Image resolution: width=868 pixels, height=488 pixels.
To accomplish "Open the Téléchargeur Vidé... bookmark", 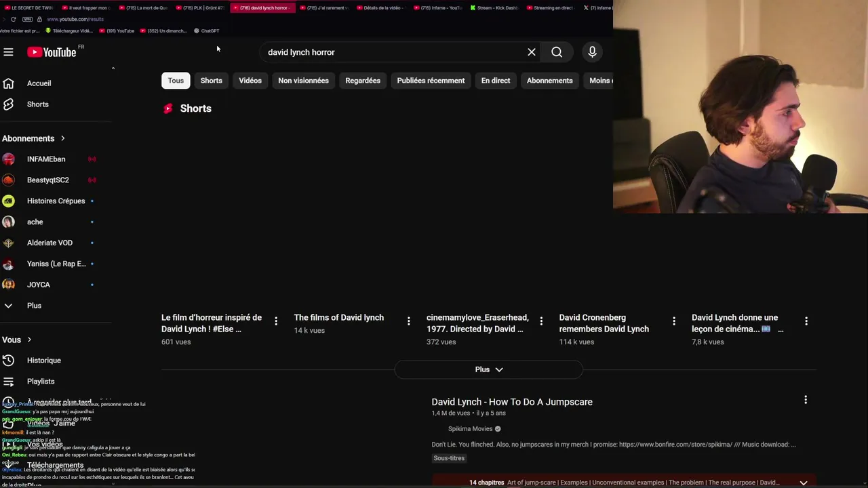I will point(69,30).
